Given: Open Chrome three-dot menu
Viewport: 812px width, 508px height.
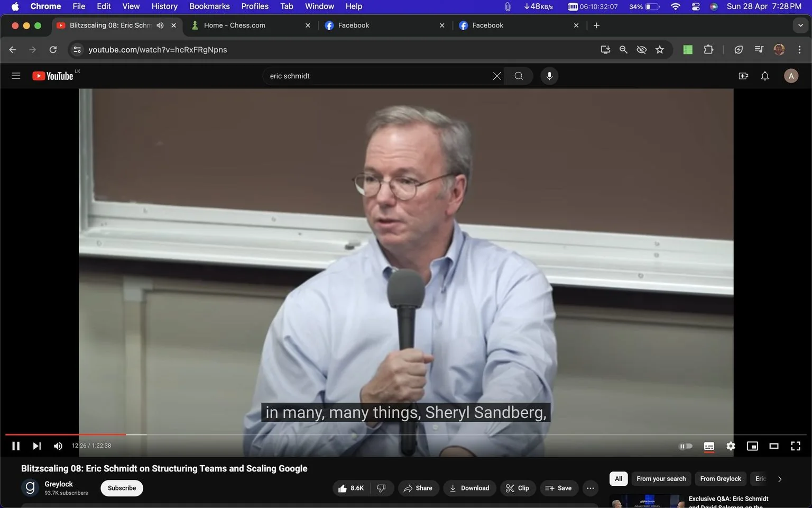Looking at the screenshot, I should 799,50.
